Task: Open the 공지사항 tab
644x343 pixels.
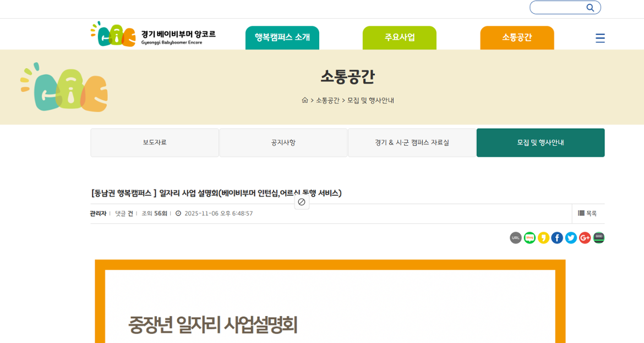Action: click(283, 142)
